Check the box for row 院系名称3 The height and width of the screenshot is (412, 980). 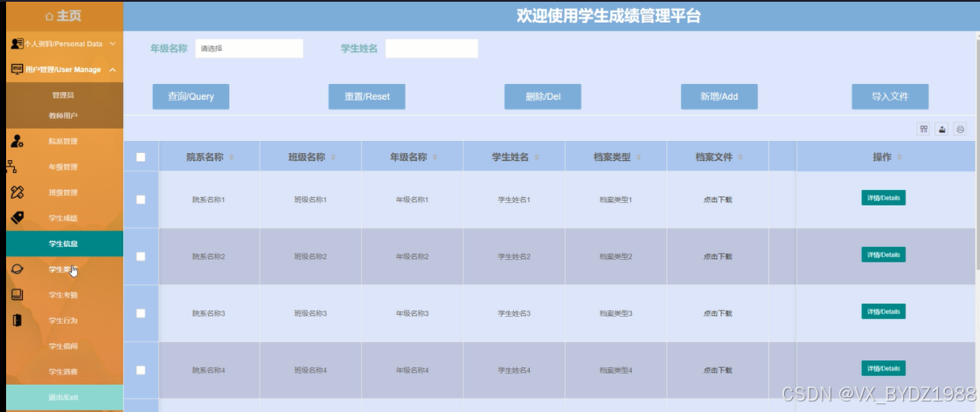click(x=141, y=313)
